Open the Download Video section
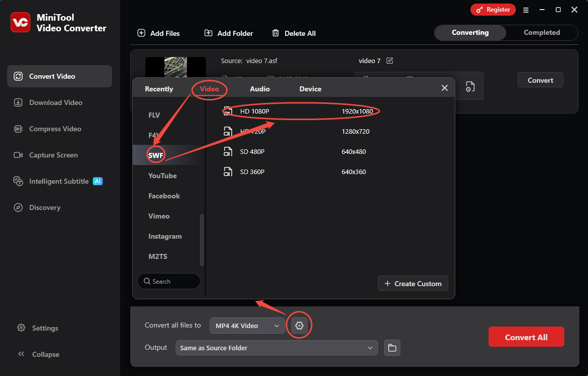The height and width of the screenshot is (376, 588). coord(55,102)
